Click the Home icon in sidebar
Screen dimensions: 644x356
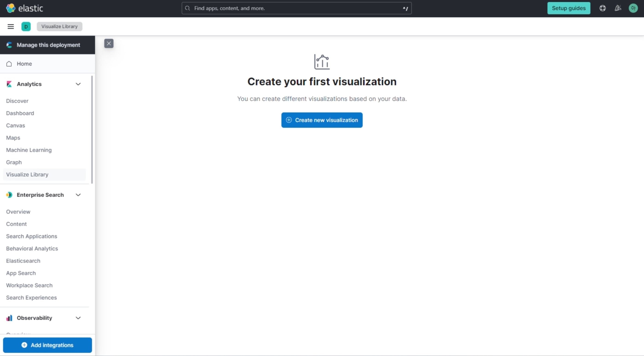(x=9, y=64)
